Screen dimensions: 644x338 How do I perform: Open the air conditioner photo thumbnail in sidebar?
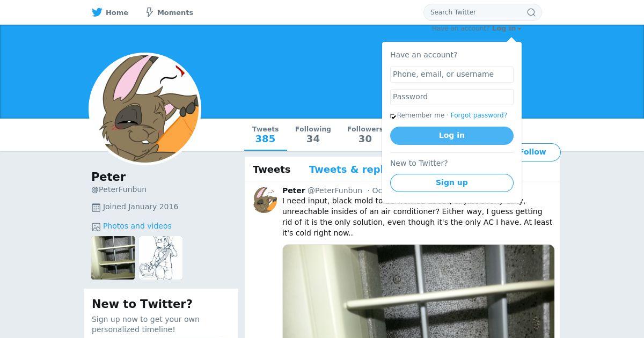tap(113, 258)
